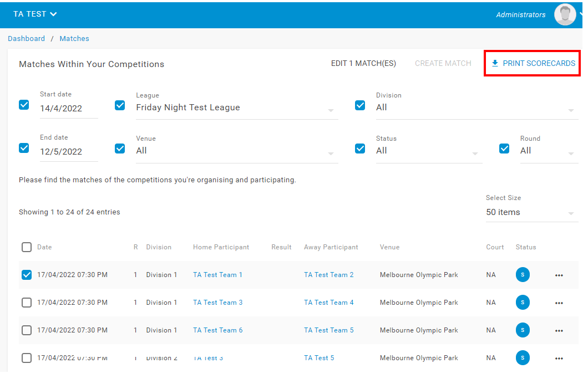Screen dimensions: 588x389
Task: Open the TA TEST organisation menu
Action: click(35, 14)
